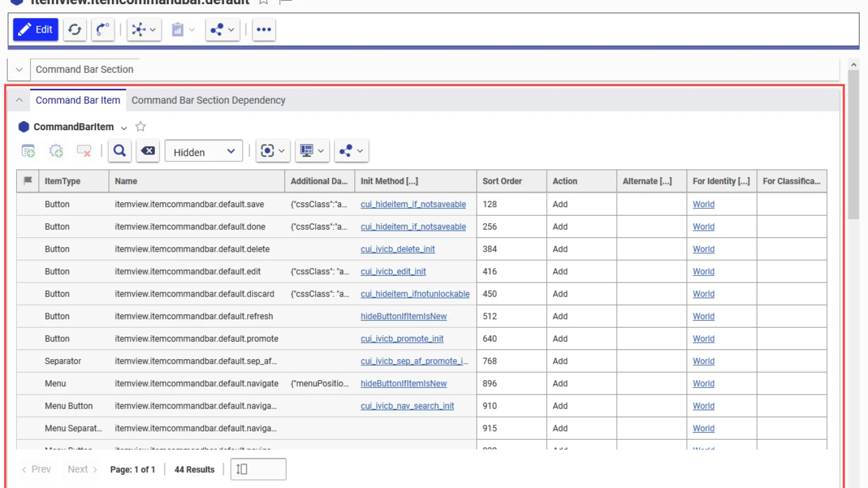Viewport: 868px width, 488px height.
Task: Mark CommandBarItem as favorite with star icon
Action: coord(140,127)
